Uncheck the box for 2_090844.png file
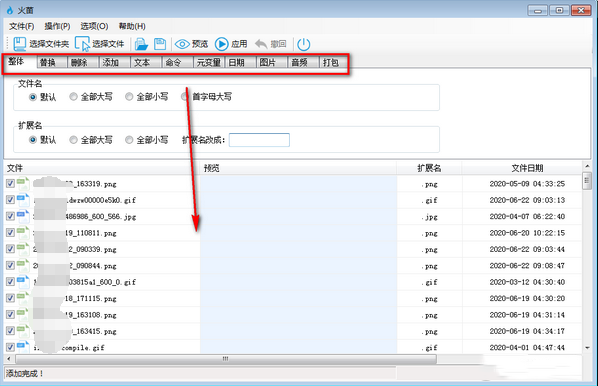Image resolution: width=598 pixels, height=386 pixels. tap(10, 265)
